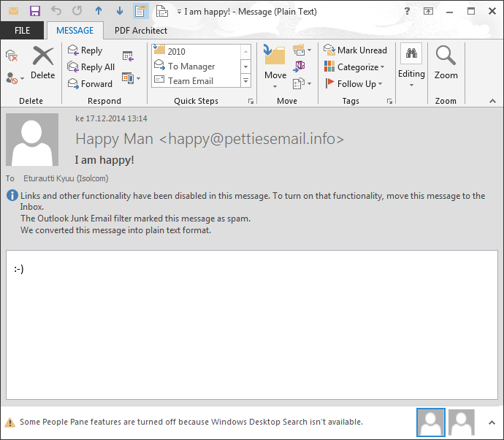Viewport: 504px width, 440px height.
Task: Switch to the PDF Architect tab
Action: click(x=141, y=31)
